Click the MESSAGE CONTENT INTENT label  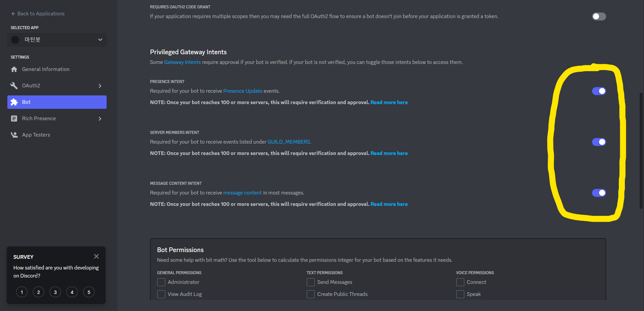click(x=176, y=183)
